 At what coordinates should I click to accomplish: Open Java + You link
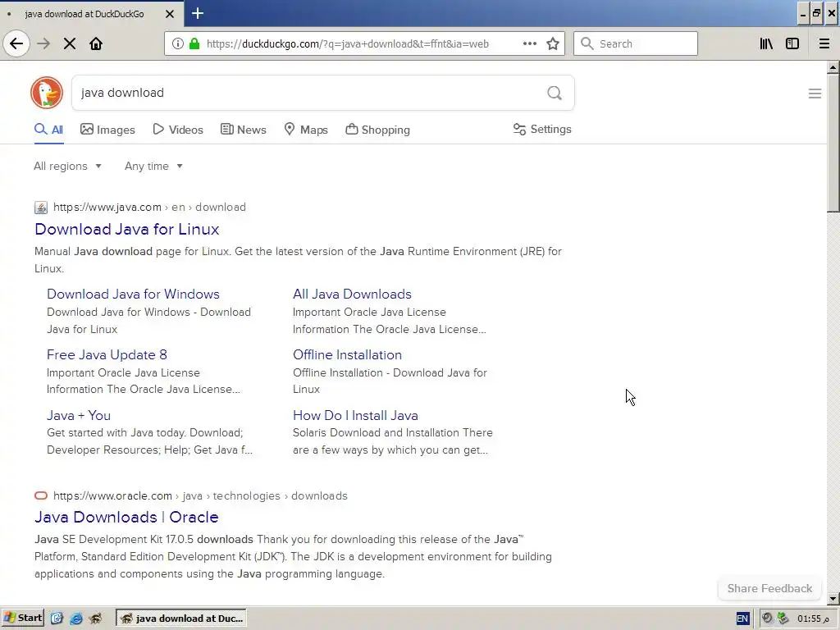pyautogui.click(x=79, y=415)
